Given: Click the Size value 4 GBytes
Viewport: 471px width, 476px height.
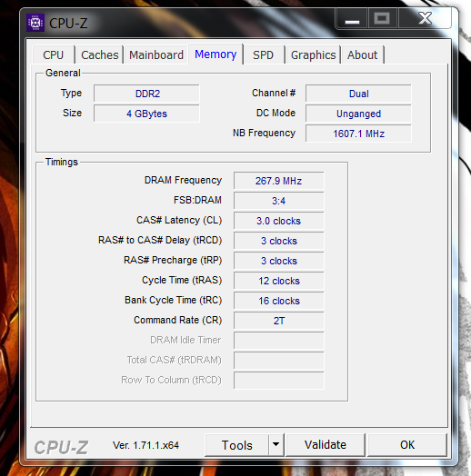Looking at the screenshot, I should click(x=146, y=114).
